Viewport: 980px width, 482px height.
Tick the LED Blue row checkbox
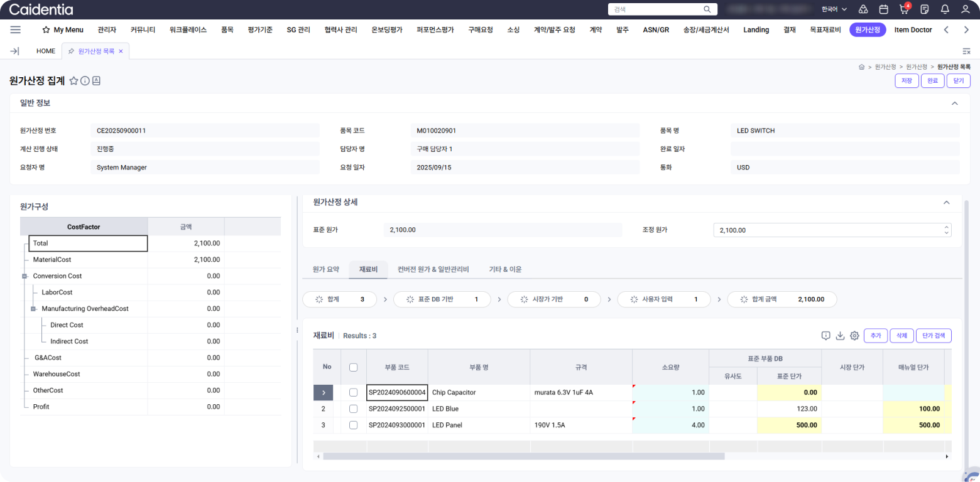pos(353,409)
